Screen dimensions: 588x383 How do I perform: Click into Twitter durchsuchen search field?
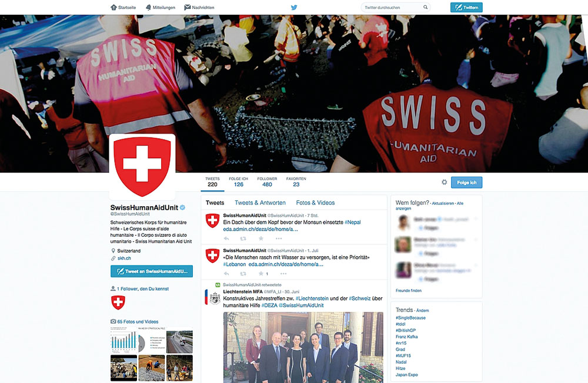[x=391, y=7]
